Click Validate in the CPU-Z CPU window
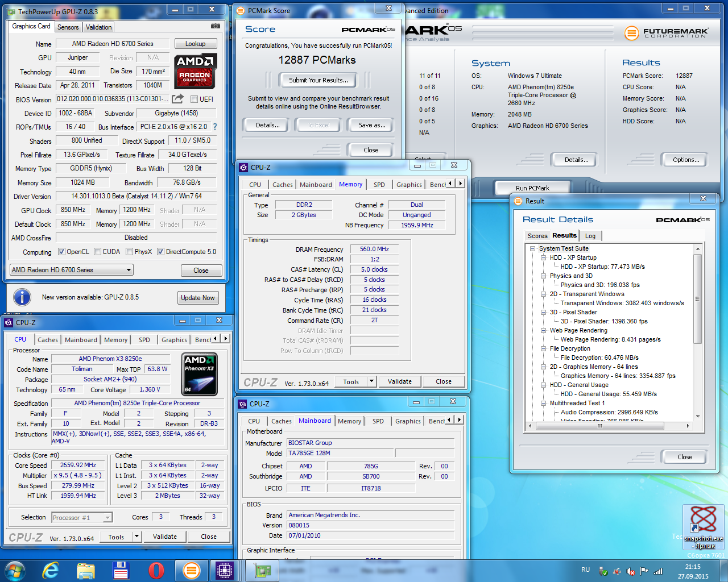 click(164, 536)
